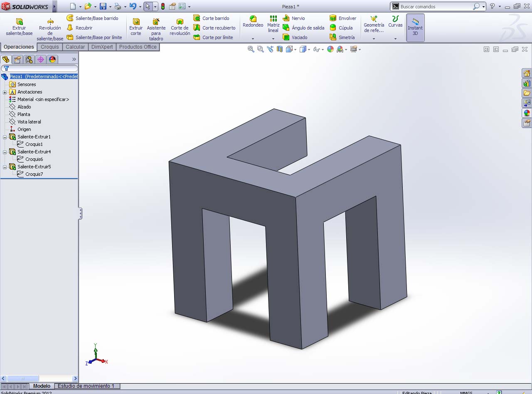Switch to the Operaciones tab

pos(19,47)
